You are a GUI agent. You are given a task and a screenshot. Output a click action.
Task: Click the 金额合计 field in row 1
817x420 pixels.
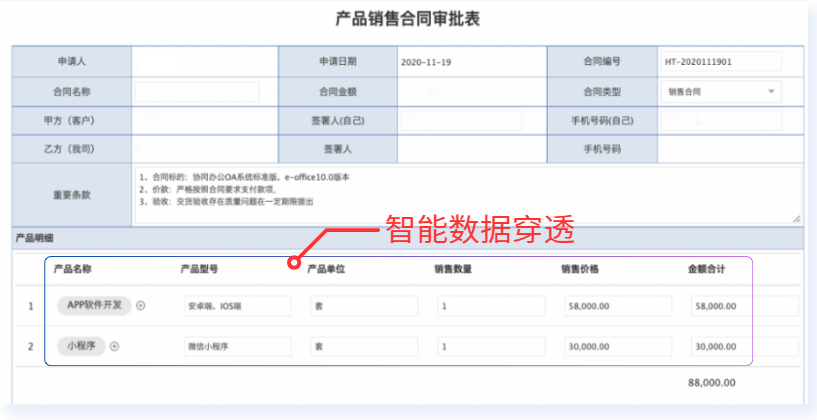point(745,306)
